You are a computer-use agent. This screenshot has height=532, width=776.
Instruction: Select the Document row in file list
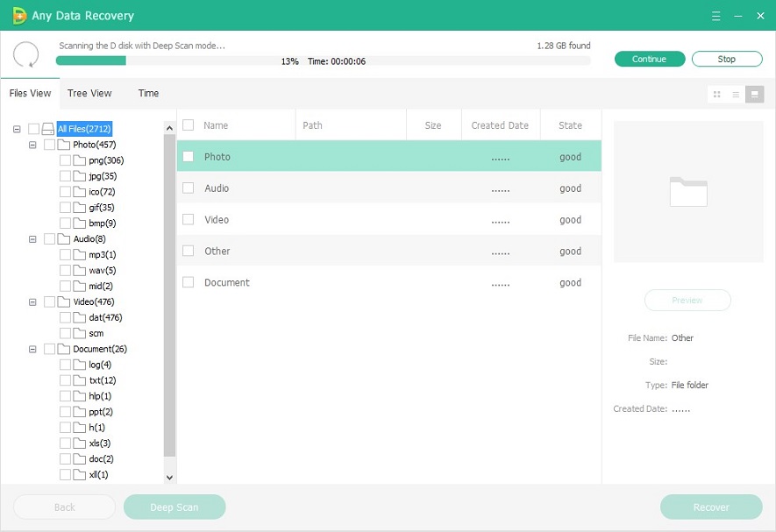389,282
